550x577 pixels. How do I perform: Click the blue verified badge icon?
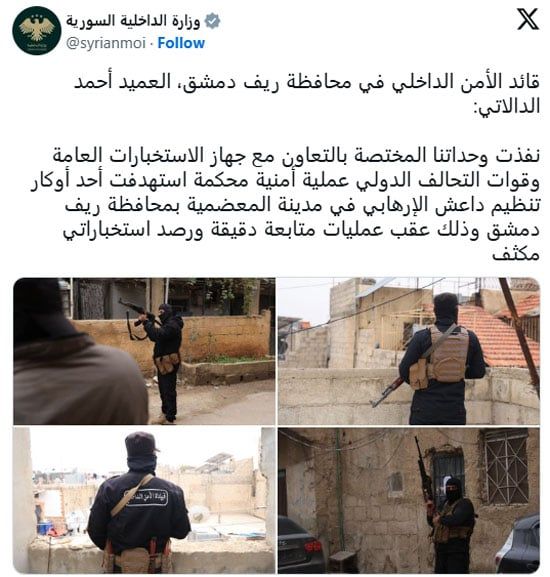pos(212,21)
